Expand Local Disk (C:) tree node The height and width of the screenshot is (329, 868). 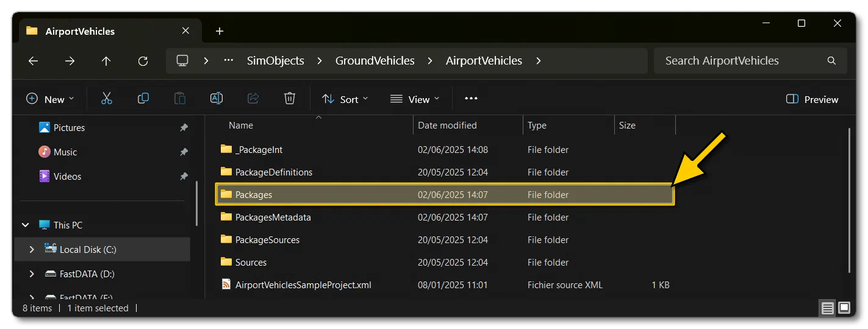pos(32,249)
